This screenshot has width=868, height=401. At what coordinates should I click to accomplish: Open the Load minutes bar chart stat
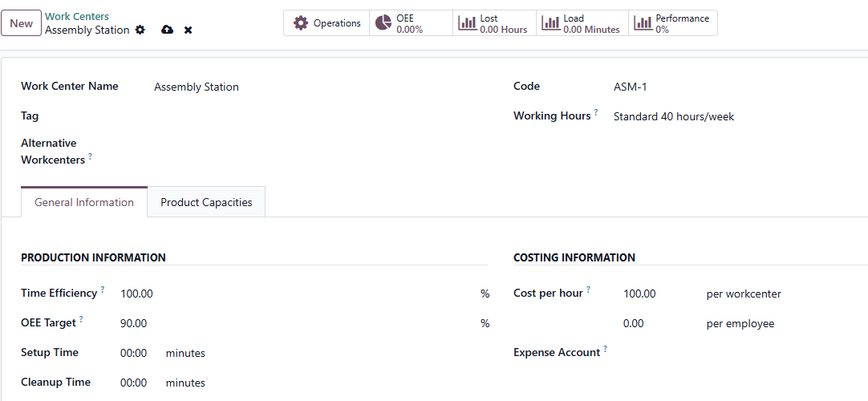tap(550, 23)
